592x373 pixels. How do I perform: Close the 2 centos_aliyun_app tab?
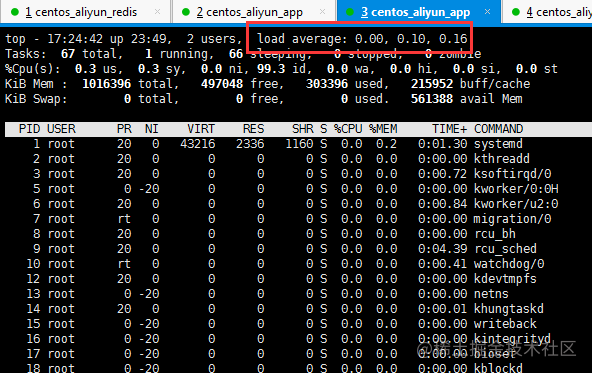coord(322,12)
